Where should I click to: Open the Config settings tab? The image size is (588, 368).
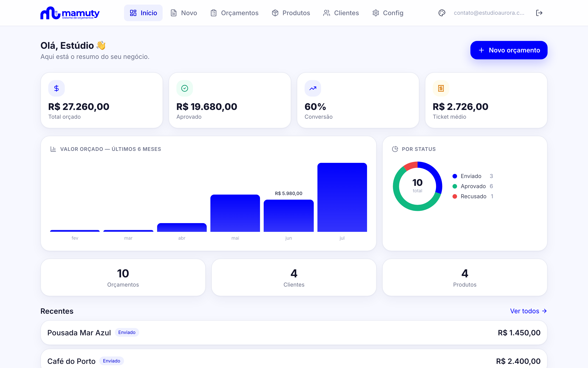(388, 13)
